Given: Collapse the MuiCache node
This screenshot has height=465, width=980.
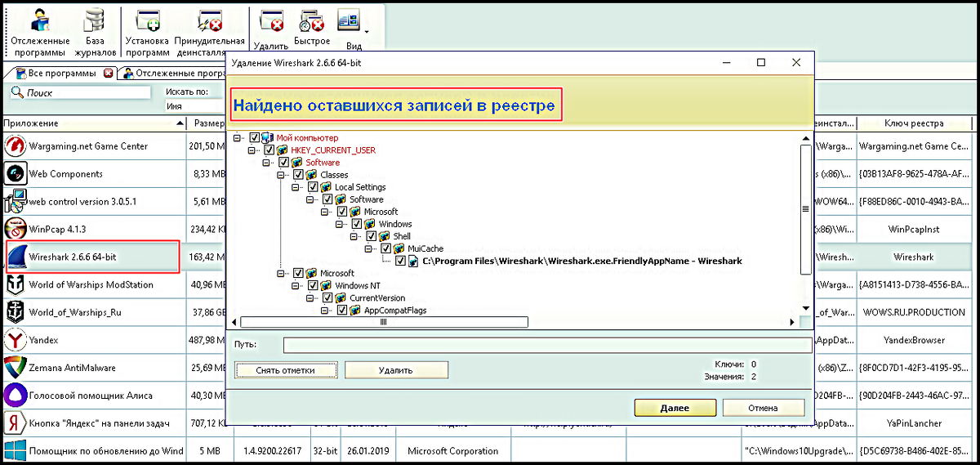Looking at the screenshot, I should tap(369, 248).
